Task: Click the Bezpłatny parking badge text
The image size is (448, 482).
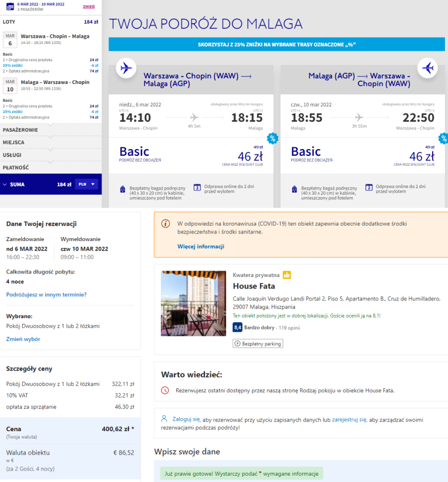Action: pyautogui.click(x=261, y=344)
